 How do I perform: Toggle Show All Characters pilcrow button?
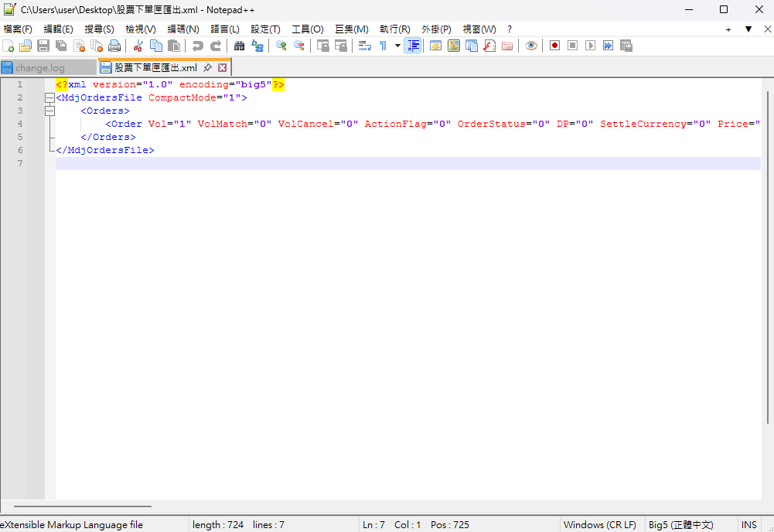pyautogui.click(x=383, y=46)
